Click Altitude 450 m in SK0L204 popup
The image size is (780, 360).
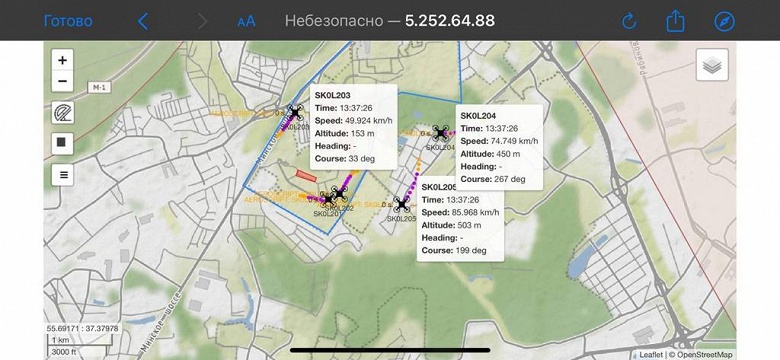[490, 154]
